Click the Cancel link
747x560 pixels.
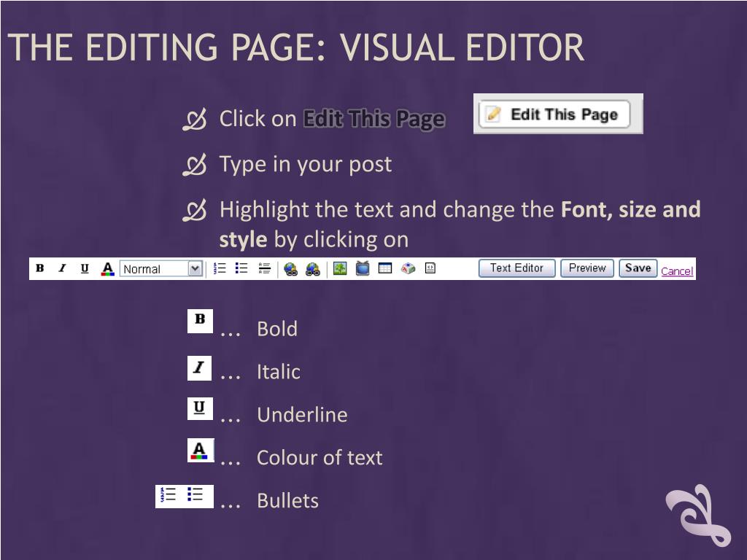click(677, 271)
